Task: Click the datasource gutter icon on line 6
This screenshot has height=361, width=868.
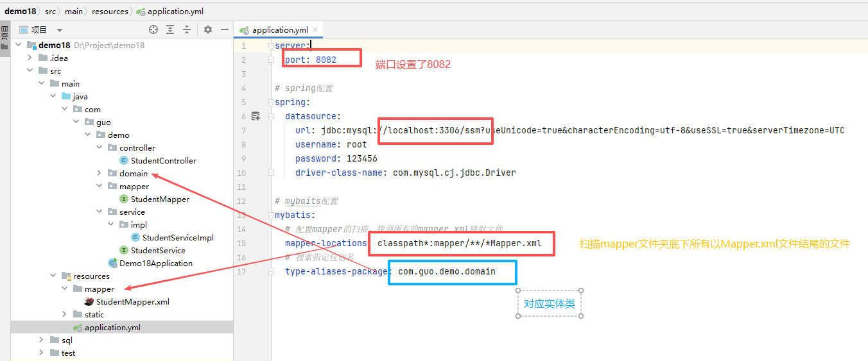Action: coord(256,116)
